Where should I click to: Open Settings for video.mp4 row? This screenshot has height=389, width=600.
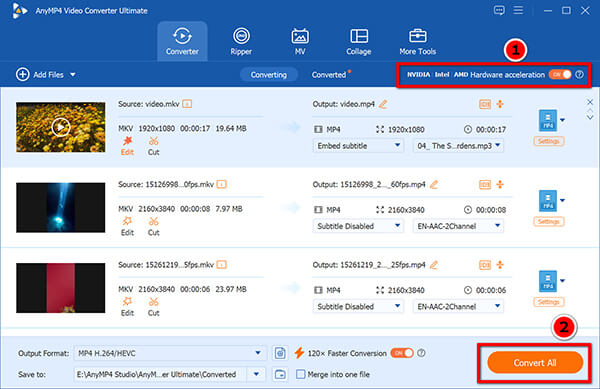548,141
